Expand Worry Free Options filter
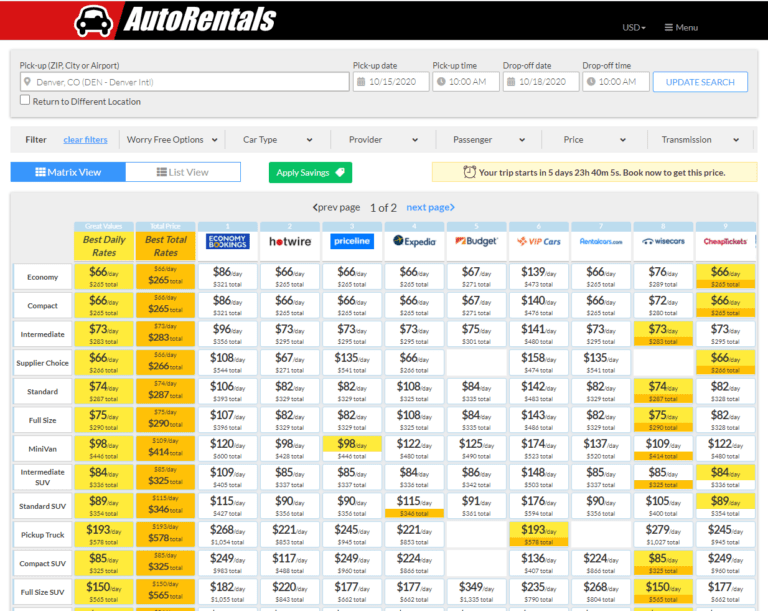This screenshot has height=611, width=768. 171,140
